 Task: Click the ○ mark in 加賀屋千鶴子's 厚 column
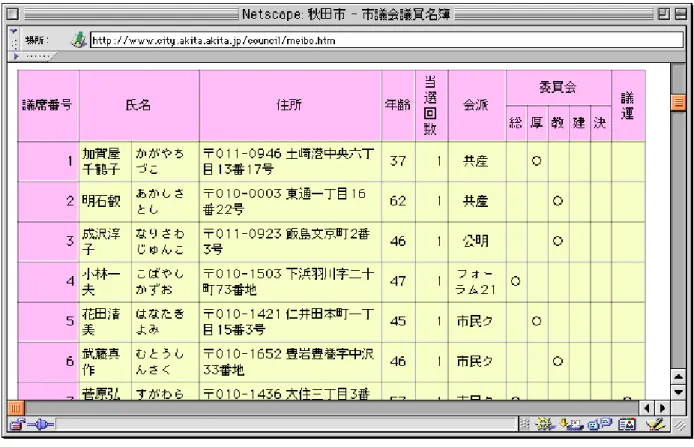tap(537, 161)
